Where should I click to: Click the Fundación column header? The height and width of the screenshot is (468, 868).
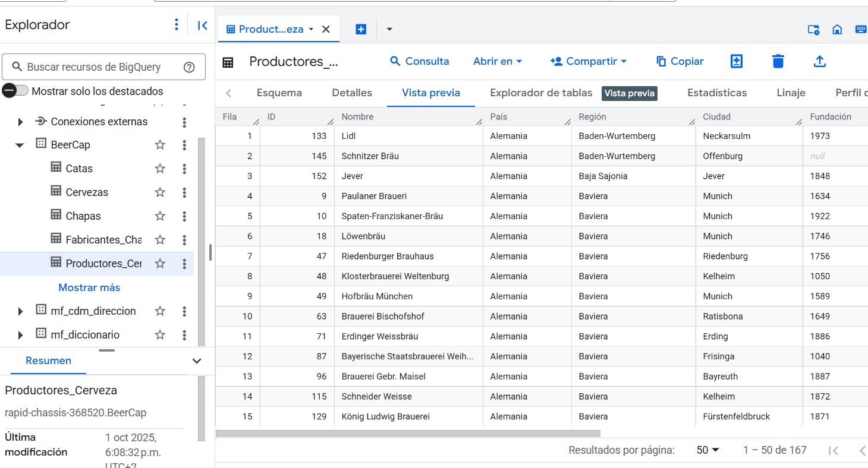point(831,117)
